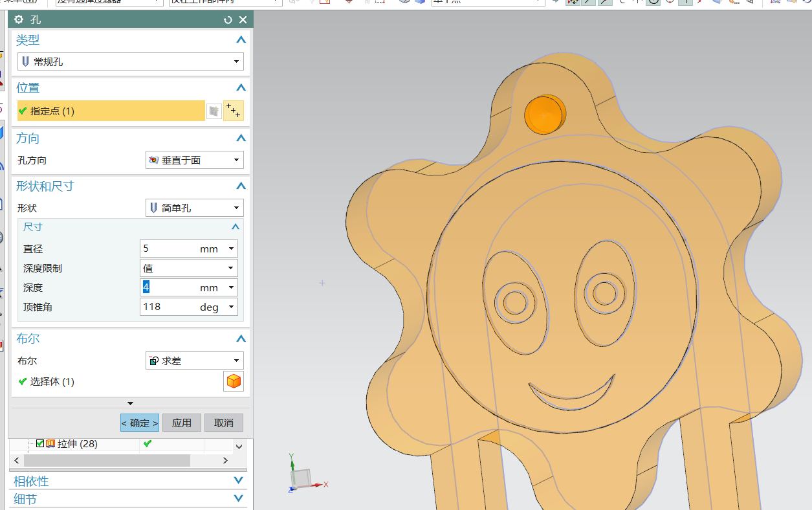
Task: Toggle the 拉伸 (28) feature checkbox
Action: 40,443
